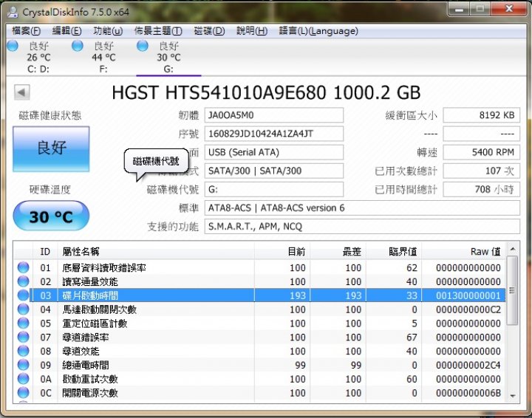Open the 磁碟(D) menu
The width and height of the screenshot is (532, 418).
click(x=209, y=31)
